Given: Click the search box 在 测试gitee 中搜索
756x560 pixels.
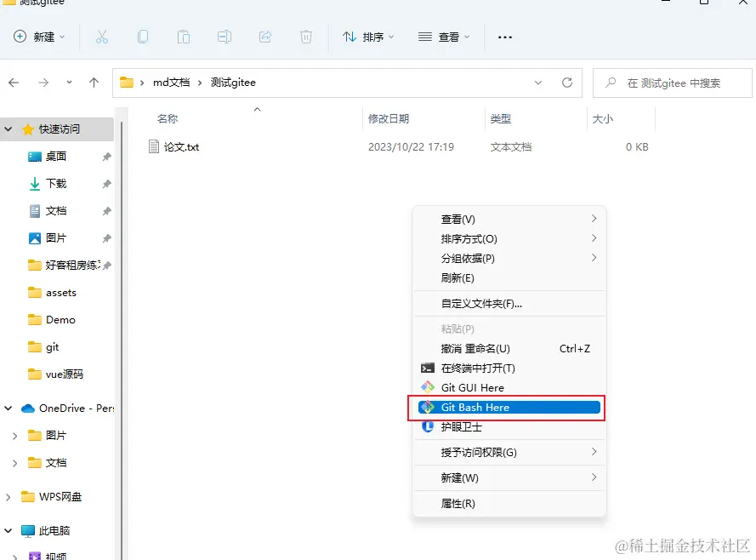Looking at the screenshot, I should [673, 83].
